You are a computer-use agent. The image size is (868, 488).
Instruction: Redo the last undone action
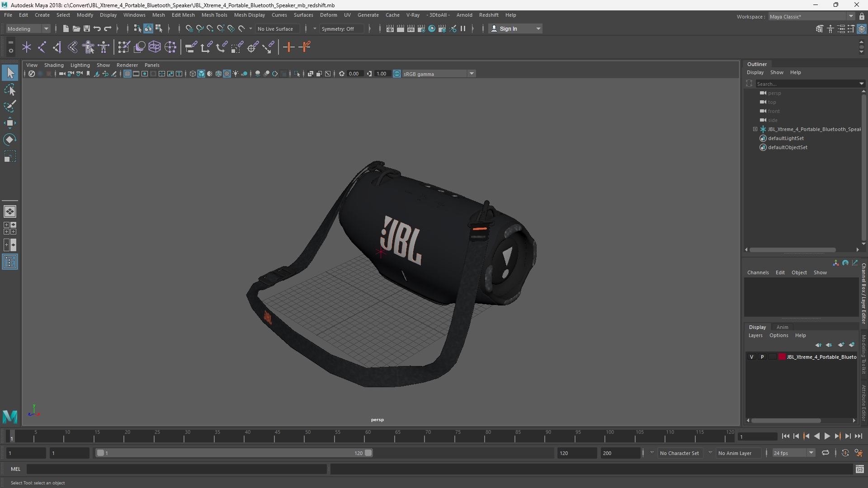[x=108, y=28]
